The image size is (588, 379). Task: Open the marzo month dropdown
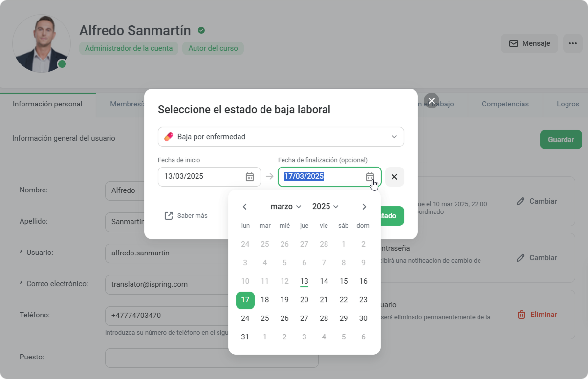pyautogui.click(x=286, y=207)
